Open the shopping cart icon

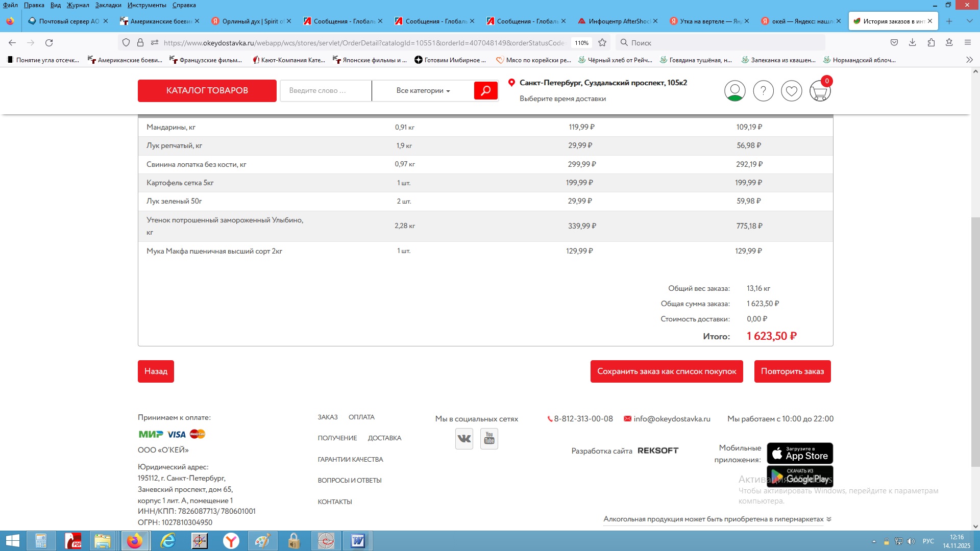[x=819, y=92]
